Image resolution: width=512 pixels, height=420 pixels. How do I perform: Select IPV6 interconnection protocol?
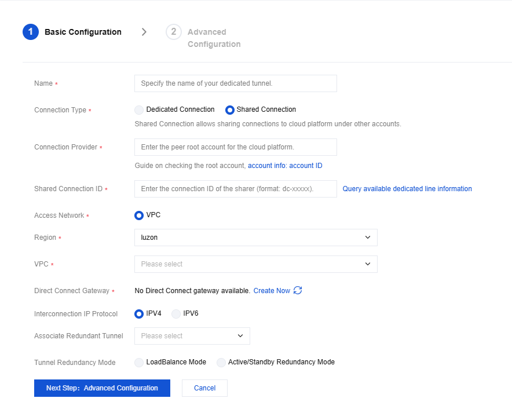(x=176, y=314)
